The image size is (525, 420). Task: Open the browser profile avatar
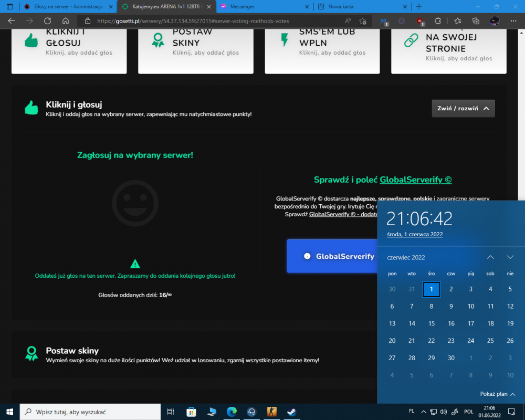coord(495,21)
